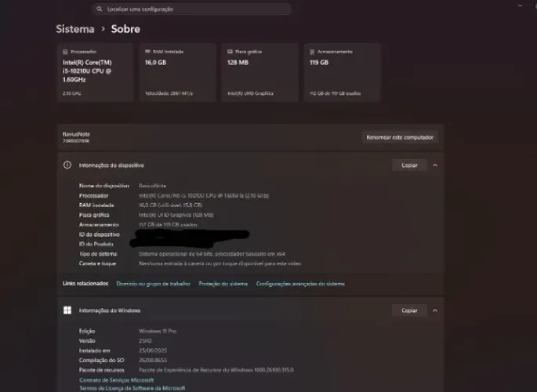Click the info icon beside Informações do dispositivo
This screenshot has width=537, height=392.
[x=67, y=165]
